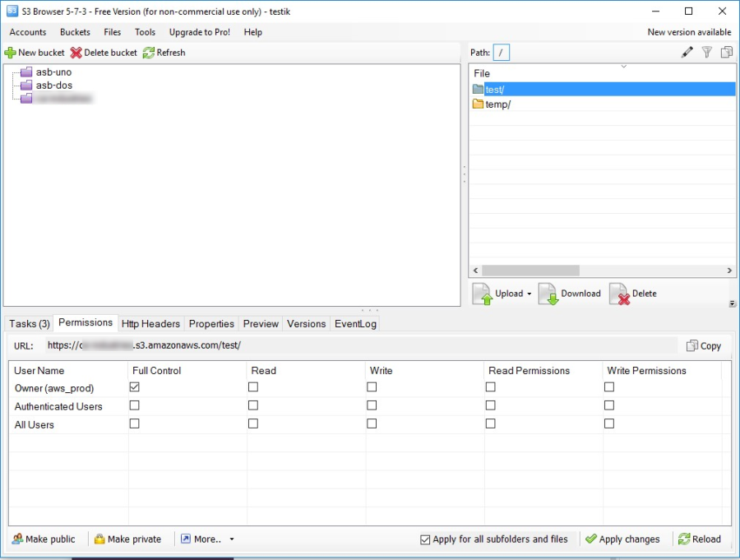Click Make private

[x=127, y=539]
